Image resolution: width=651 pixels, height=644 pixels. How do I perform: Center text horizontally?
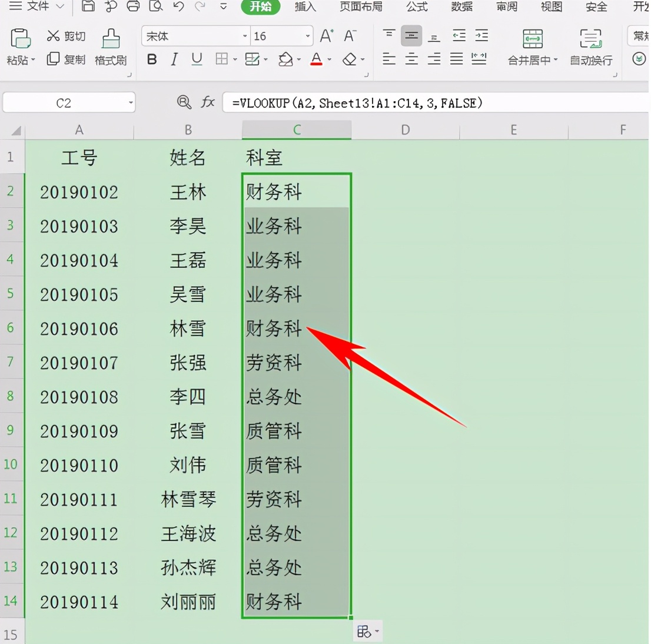pyautogui.click(x=411, y=59)
